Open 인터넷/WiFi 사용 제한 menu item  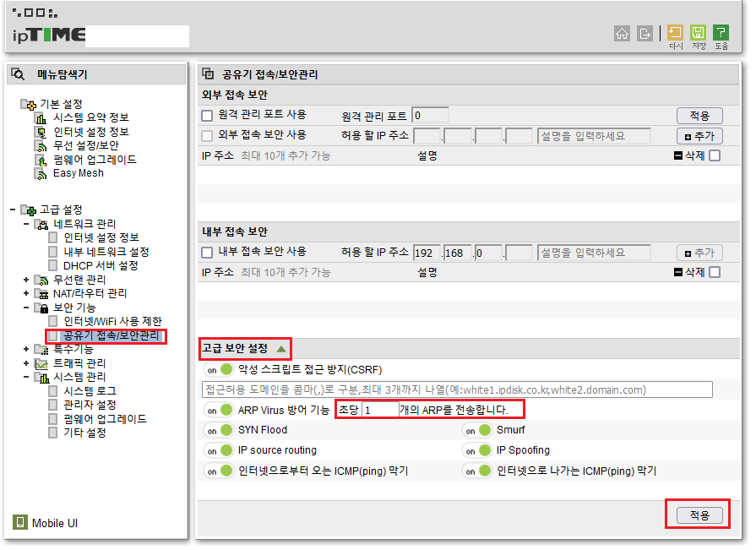click(113, 322)
